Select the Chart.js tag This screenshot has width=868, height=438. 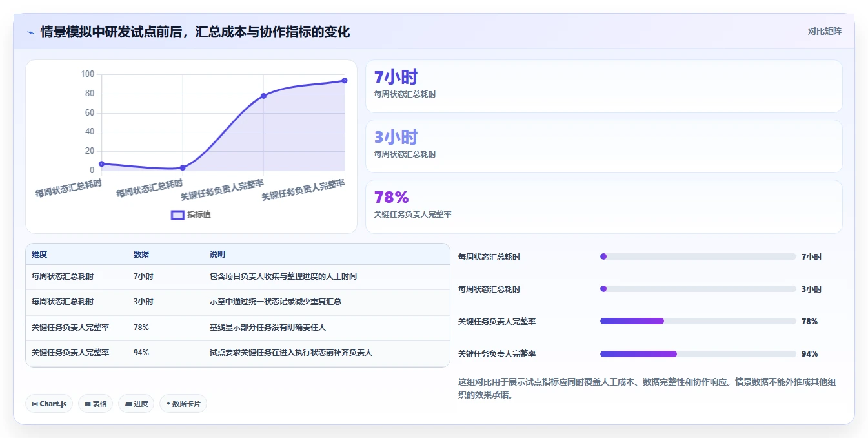click(50, 404)
